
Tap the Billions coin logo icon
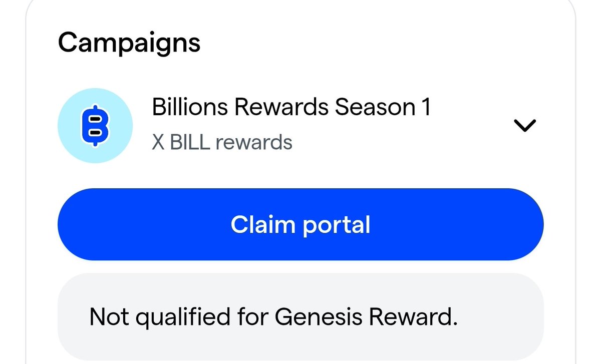tap(95, 126)
